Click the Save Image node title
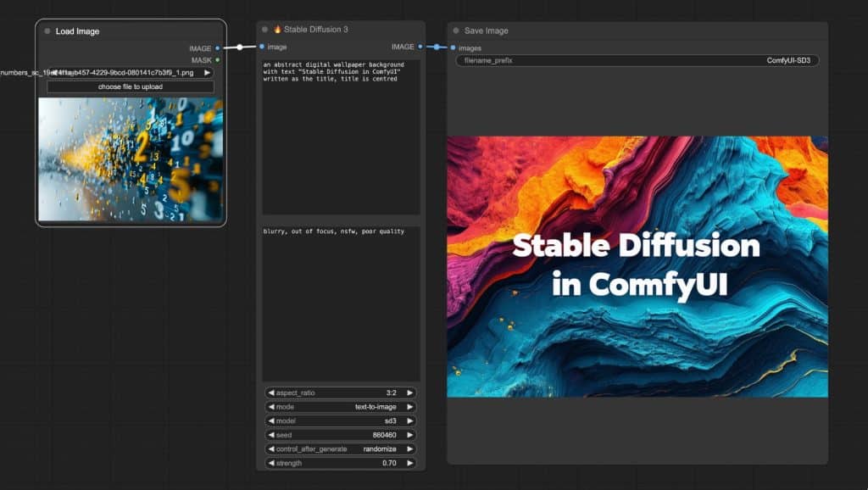 pyautogui.click(x=486, y=31)
